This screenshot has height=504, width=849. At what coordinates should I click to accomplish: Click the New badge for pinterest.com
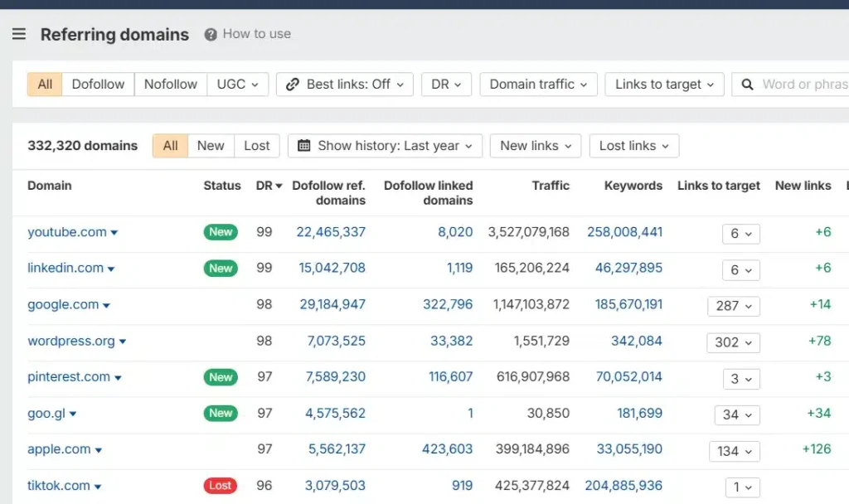221,377
